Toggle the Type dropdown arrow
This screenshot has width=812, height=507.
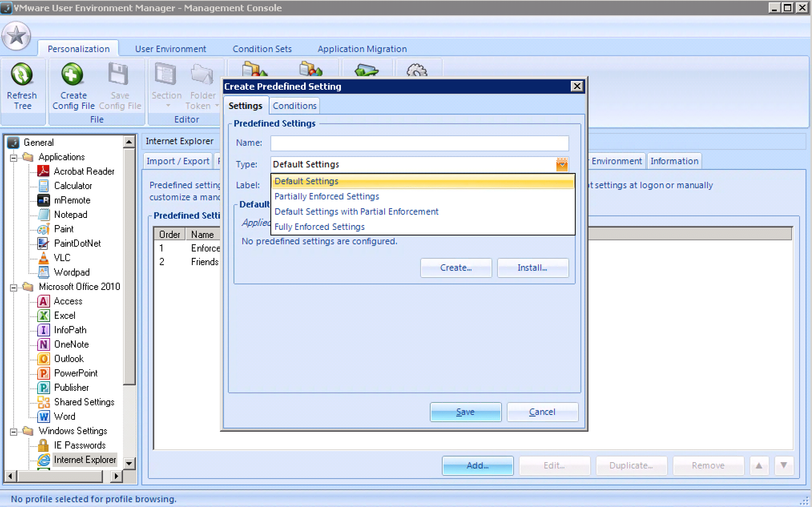562,164
